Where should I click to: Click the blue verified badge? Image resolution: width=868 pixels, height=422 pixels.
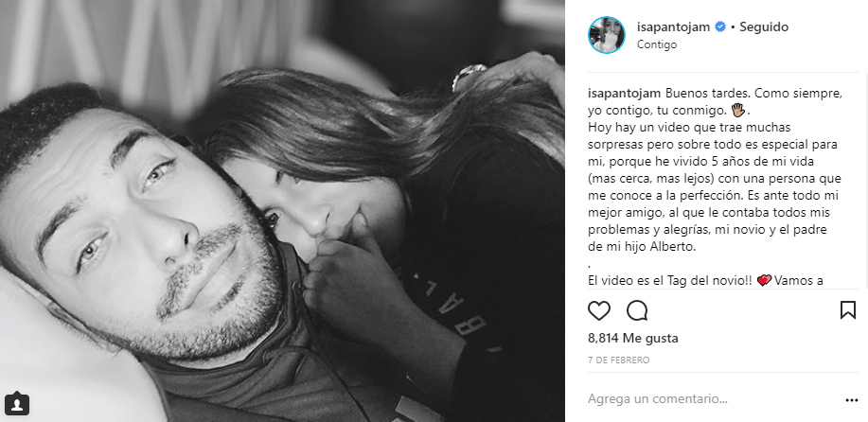tap(720, 26)
